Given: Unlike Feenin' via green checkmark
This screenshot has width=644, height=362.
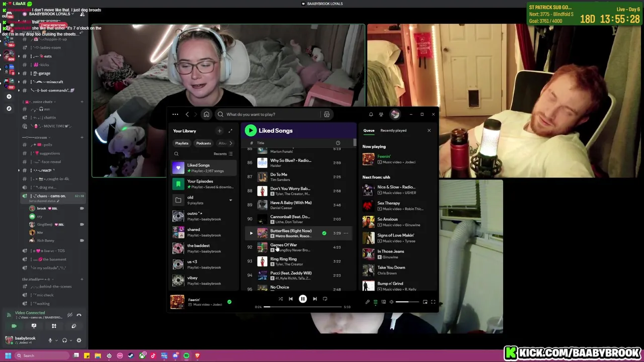Looking at the screenshot, I should (x=229, y=302).
